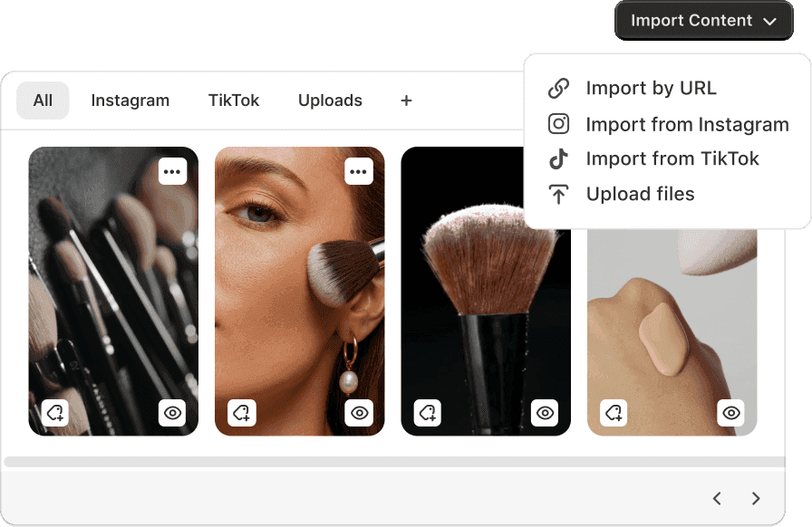Click tag product icon on makeup brushes image
This screenshot has width=812, height=527.
(x=55, y=413)
